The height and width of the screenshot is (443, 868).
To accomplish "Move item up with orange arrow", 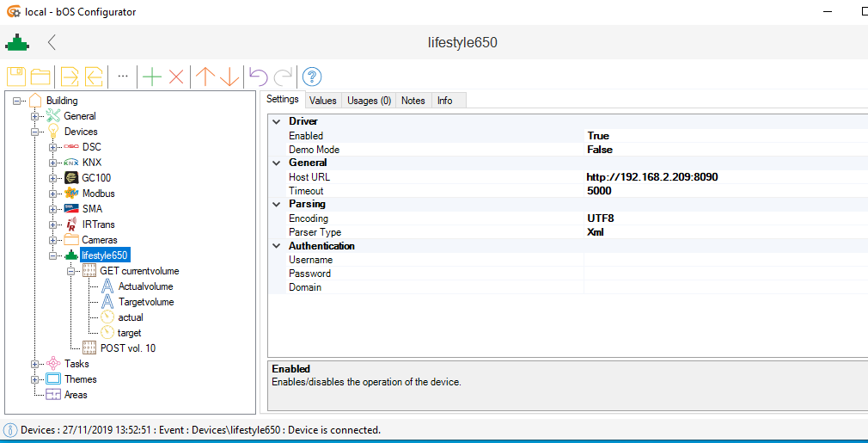I will [205, 77].
